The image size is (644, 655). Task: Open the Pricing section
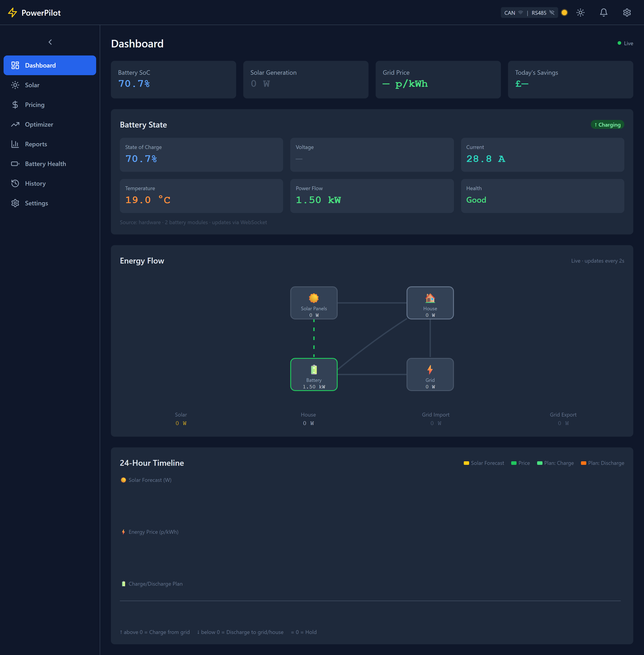pos(50,104)
